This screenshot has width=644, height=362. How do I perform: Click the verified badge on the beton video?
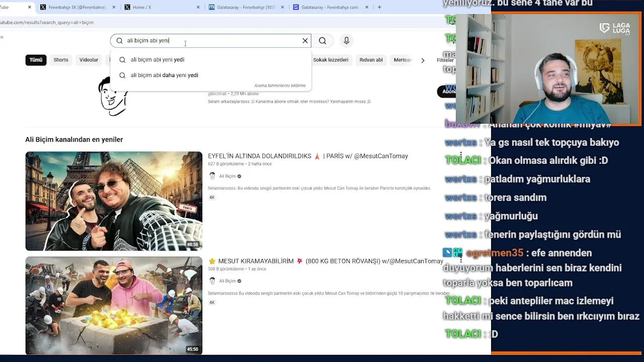coord(239,281)
